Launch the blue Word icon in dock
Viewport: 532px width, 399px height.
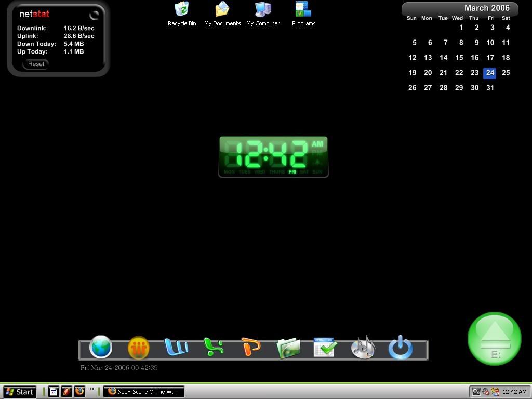click(176, 347)
